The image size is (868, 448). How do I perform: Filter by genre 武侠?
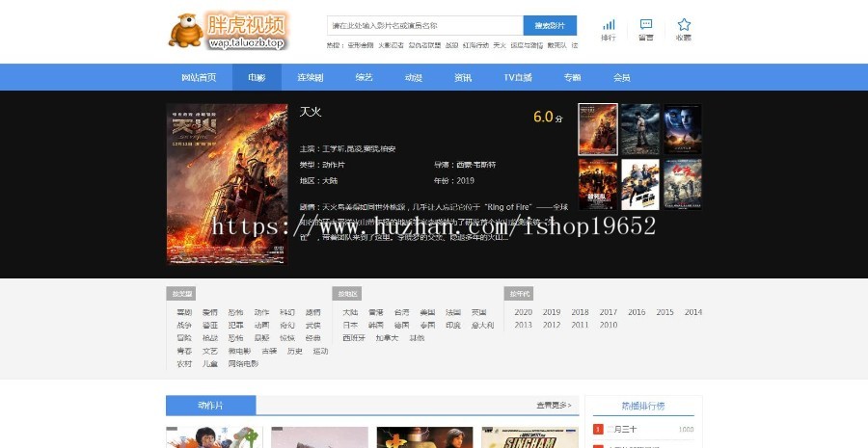click(312, 325)
